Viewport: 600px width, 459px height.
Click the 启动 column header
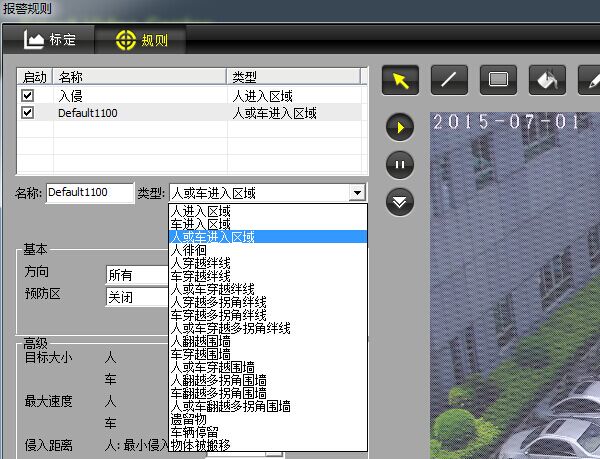point(35,77)
